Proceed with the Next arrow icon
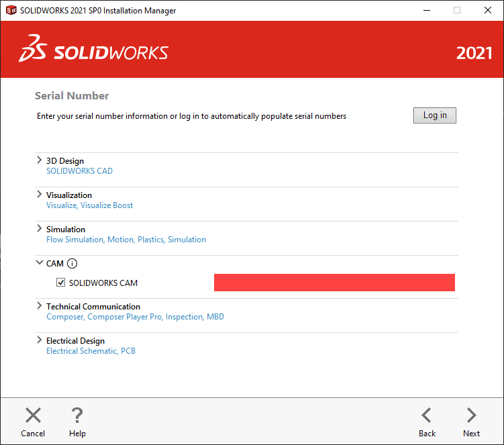 coord(472,415)
